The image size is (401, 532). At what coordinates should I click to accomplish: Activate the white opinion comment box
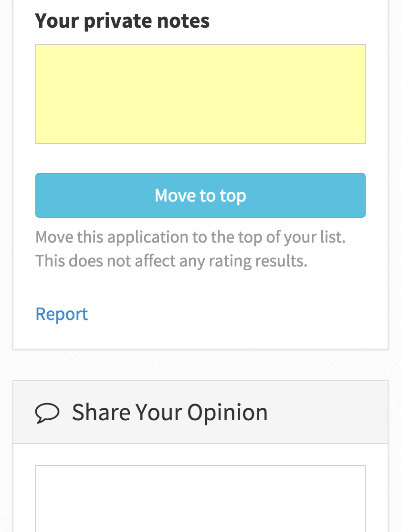tap(200, 499)
